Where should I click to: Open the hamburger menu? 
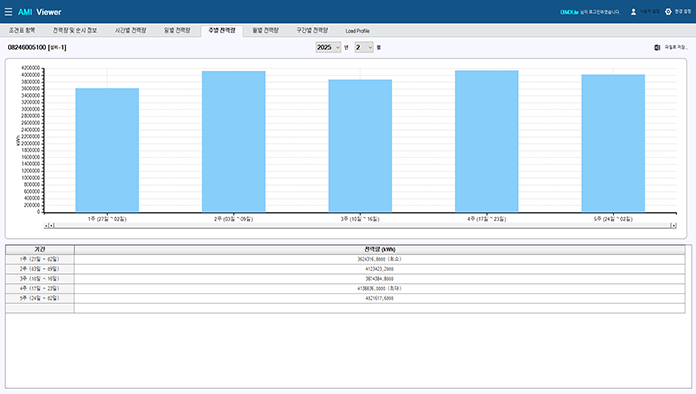pyautogui.click(x=8, y=12)
